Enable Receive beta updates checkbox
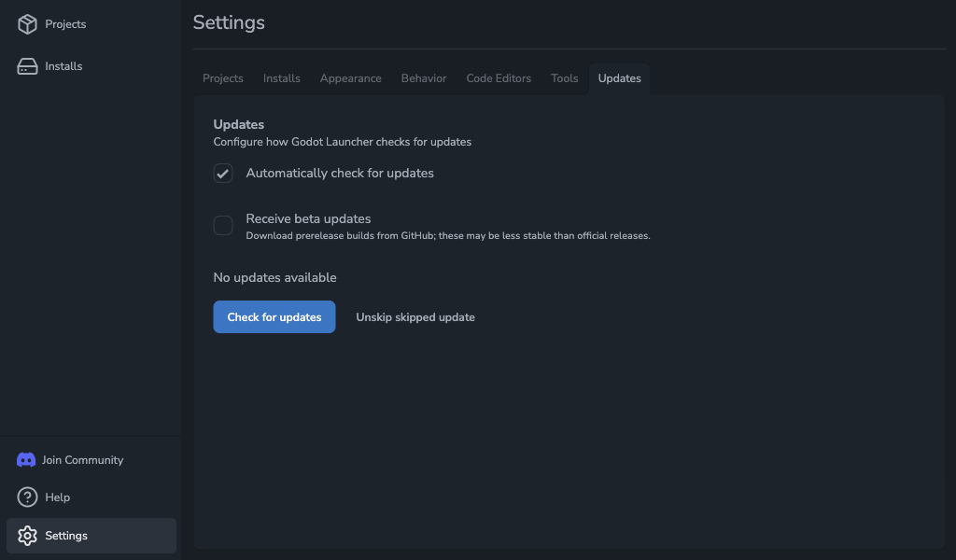This screenshot has width=956, height=560. [223, 226]
